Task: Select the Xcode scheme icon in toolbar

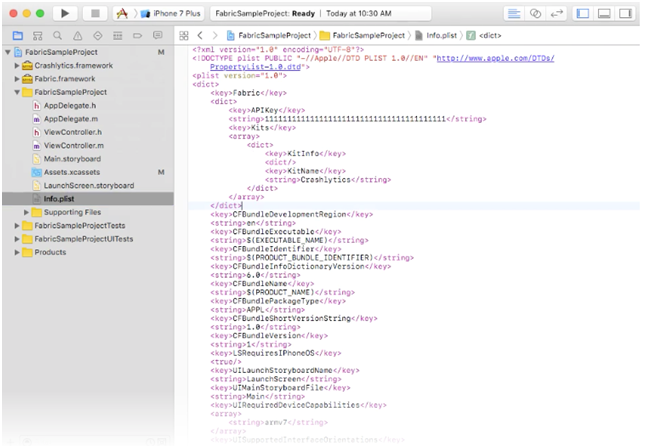Action: (122, 14)
